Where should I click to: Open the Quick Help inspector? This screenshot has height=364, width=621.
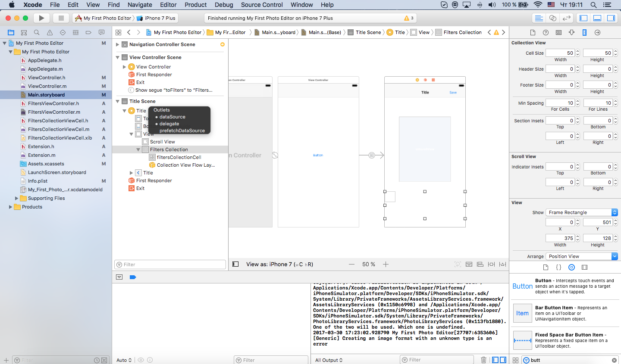point(546,32)
